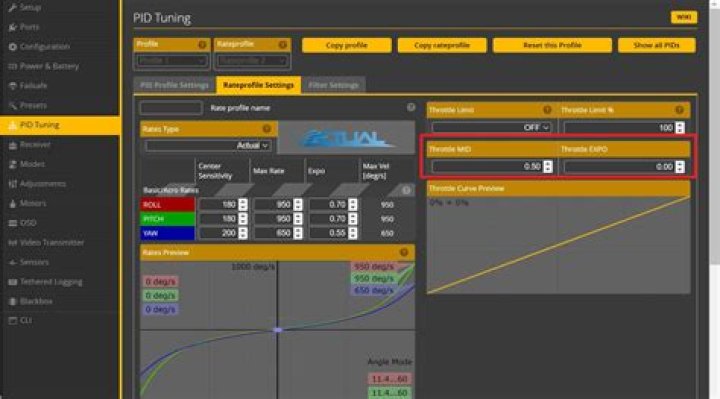720x399 pixels.
Task: Show help for Profile selector
Action: point(202,45)
